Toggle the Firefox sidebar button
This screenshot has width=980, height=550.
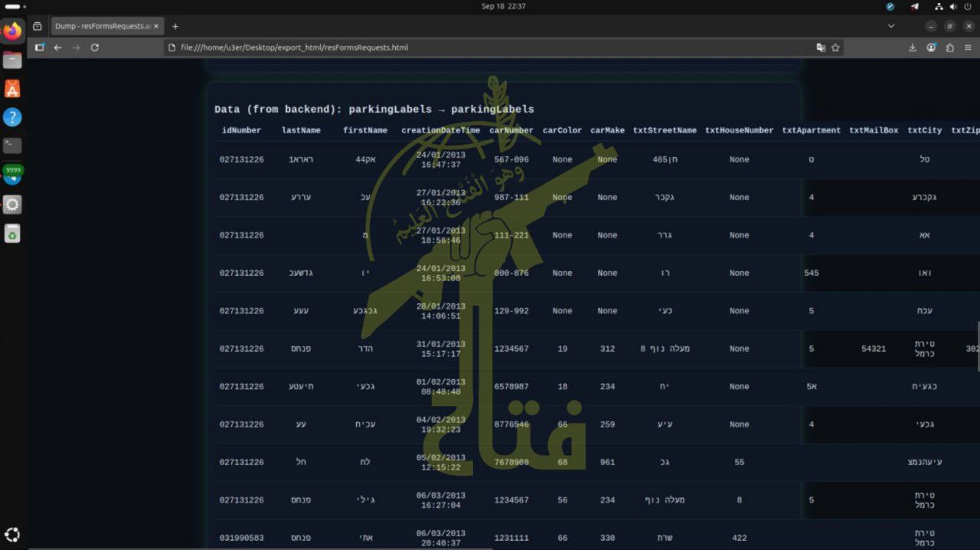[x=39, y=47]
